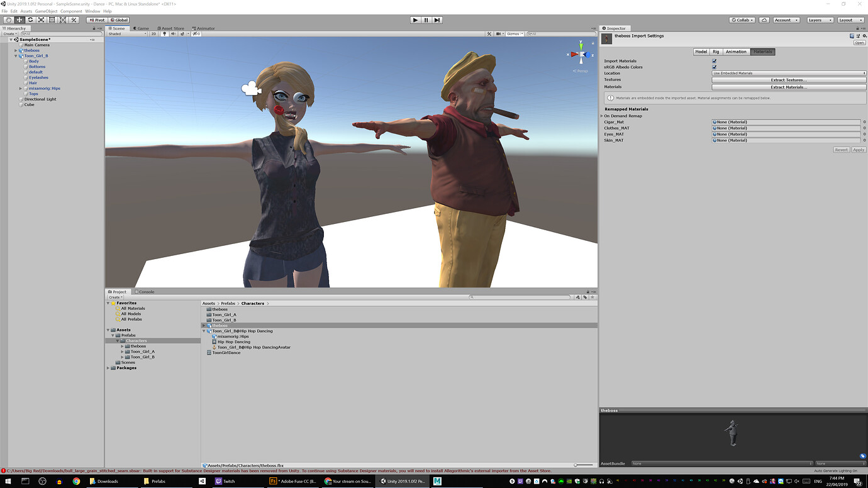This screenshot has height=488, width=868.
Task: Switch to the Rig tab in Import Settings
Action: 716,52
